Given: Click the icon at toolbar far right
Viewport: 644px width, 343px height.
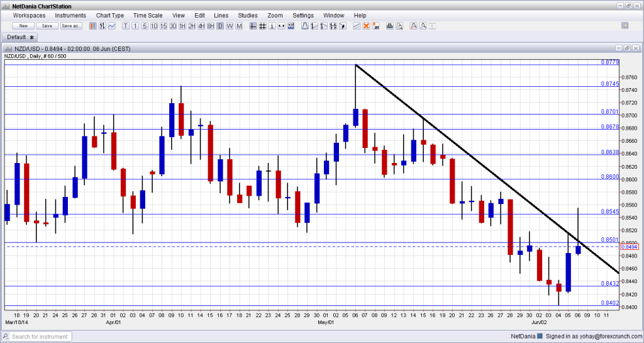Looking at the screenshot, I should (625, 25).
